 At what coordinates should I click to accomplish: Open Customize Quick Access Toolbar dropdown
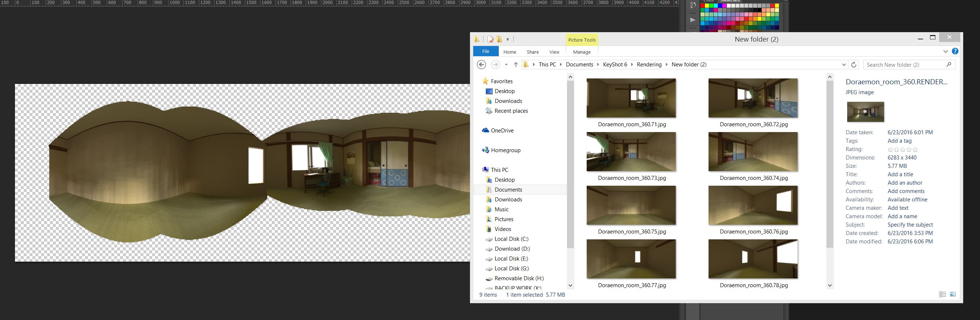tap(508, 39)
